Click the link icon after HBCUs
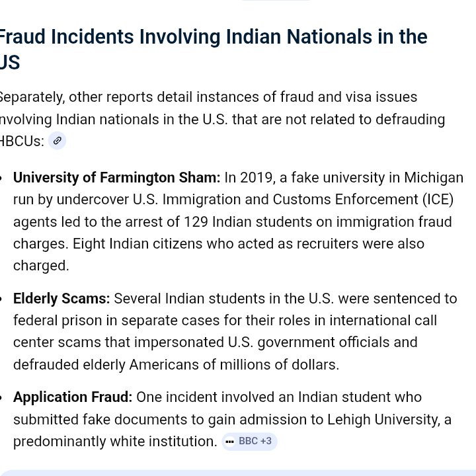The height and width of the screenshot is (476, 476). 58,141
